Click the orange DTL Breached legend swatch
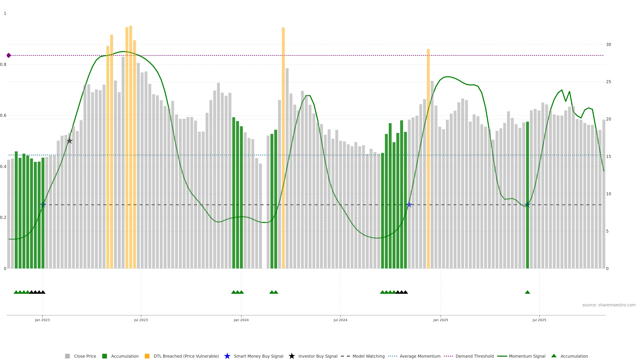644x362 pixels. coord(147,356)
